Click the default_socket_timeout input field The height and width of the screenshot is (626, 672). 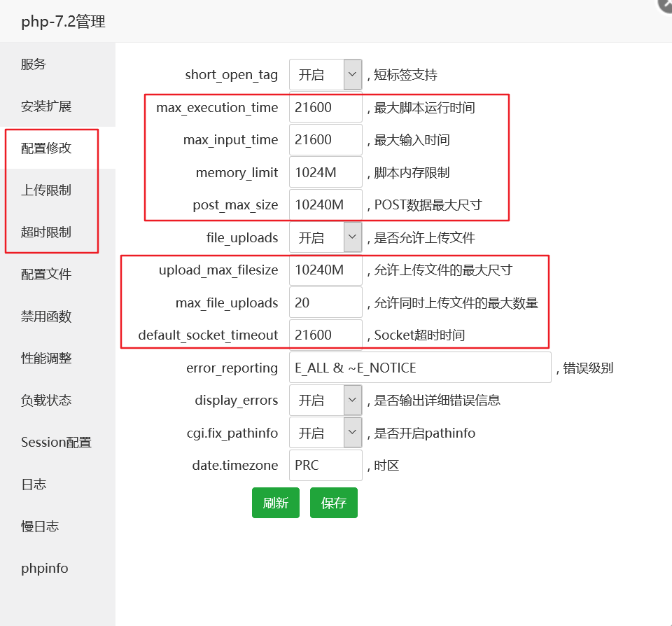[325, 335]
